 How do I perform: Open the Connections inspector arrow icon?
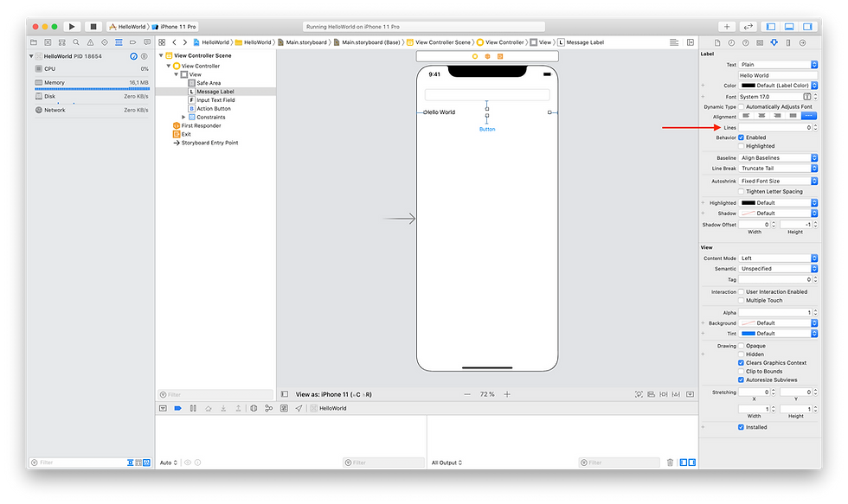803,42
